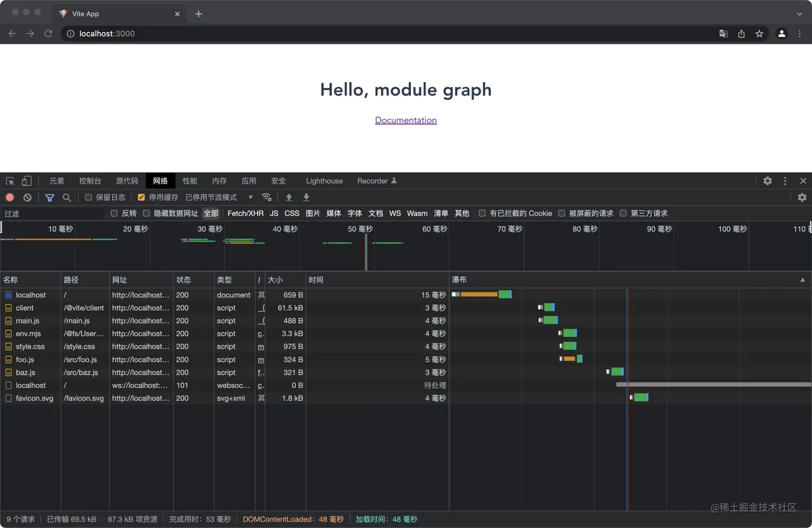Click browser back arrow
The width and height of the screenshot is (812, 528).
pyautogui.click(x=12, y=33)
